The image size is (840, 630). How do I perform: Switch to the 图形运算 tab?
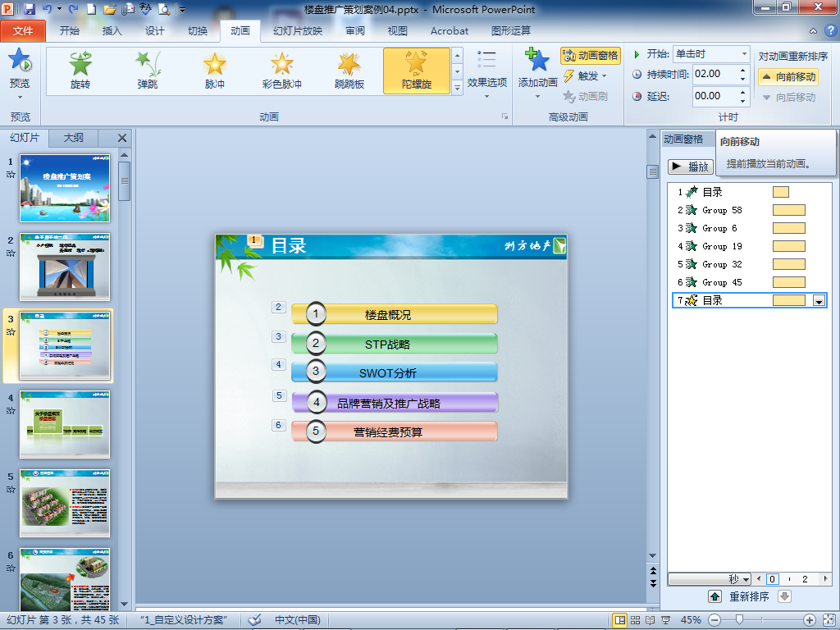(x=511, y=31)
